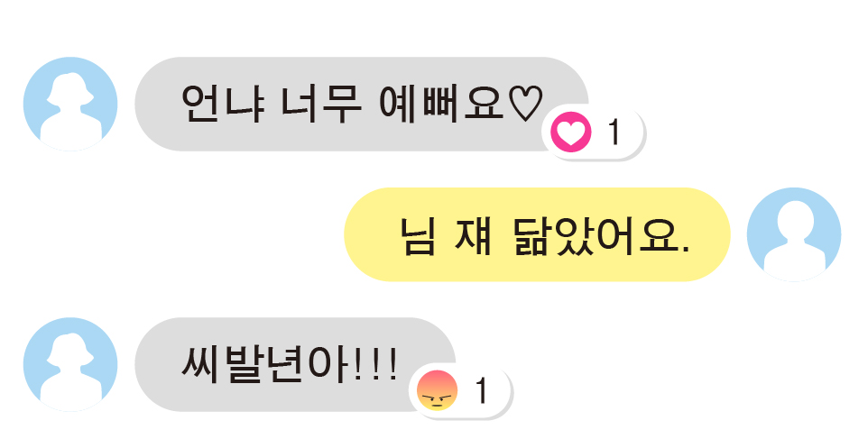This screenshot has height=448, width=868.
Task: Open the right-side sender profile avatar
Action: tap(794, 234)
